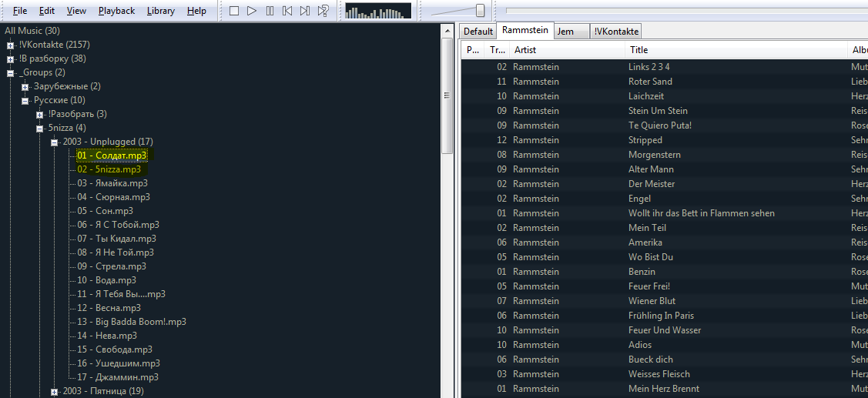Select 01 - Солдат.mp3 in the tree
Image resolution: width=868 pixels, height=398 pixels.
pos(112,156)
